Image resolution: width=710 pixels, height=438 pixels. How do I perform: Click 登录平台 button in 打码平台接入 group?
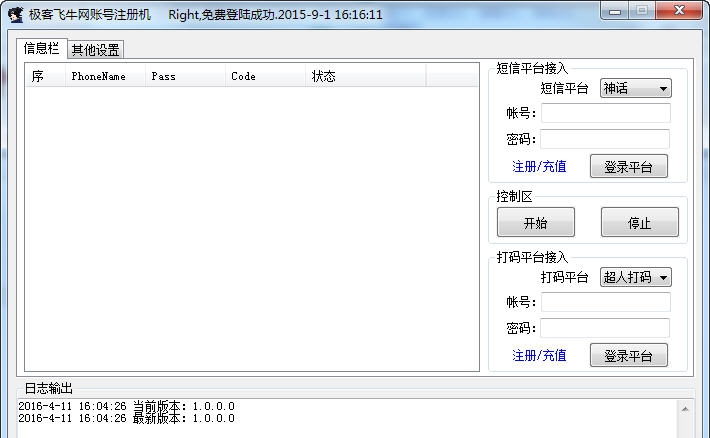tap(628, 355)
